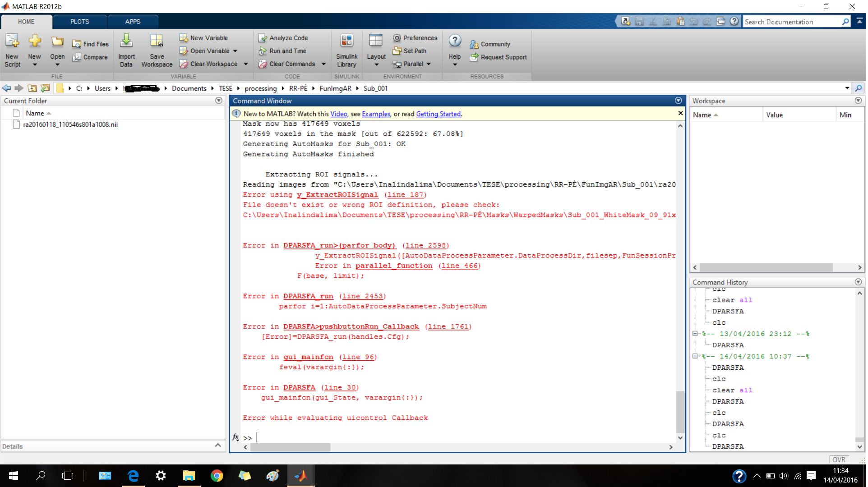Image resolution: width=868 pixels, height=487 pixels.
Task: Click the forward navigation arrow
Action: (18, 88)
